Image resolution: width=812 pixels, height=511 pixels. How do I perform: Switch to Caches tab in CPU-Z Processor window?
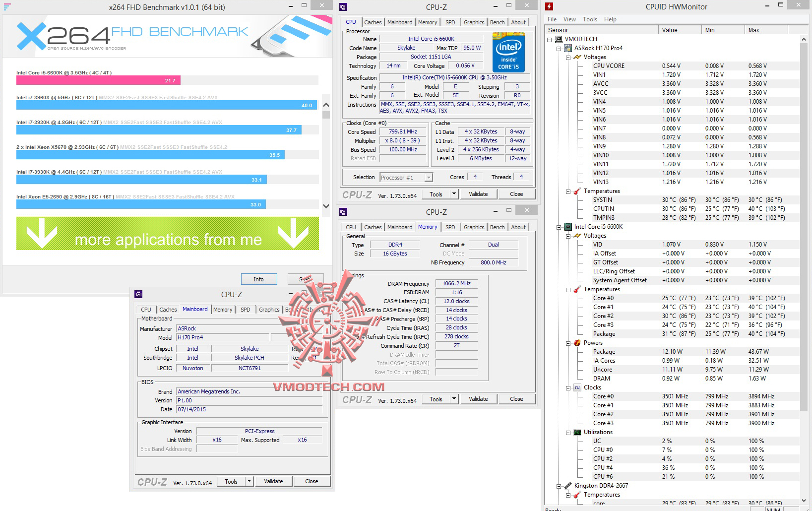(x=373, y=22)
